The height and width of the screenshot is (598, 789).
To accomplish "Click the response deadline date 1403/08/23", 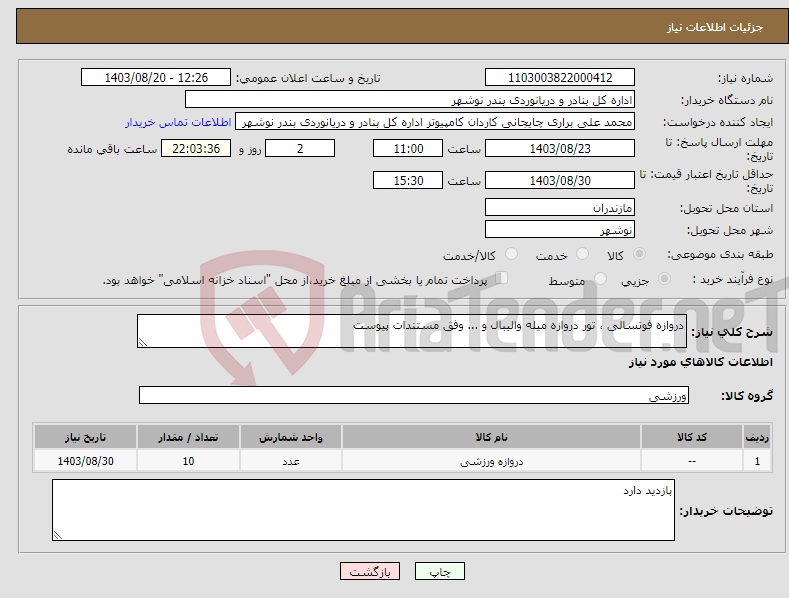I will (560, 148).
